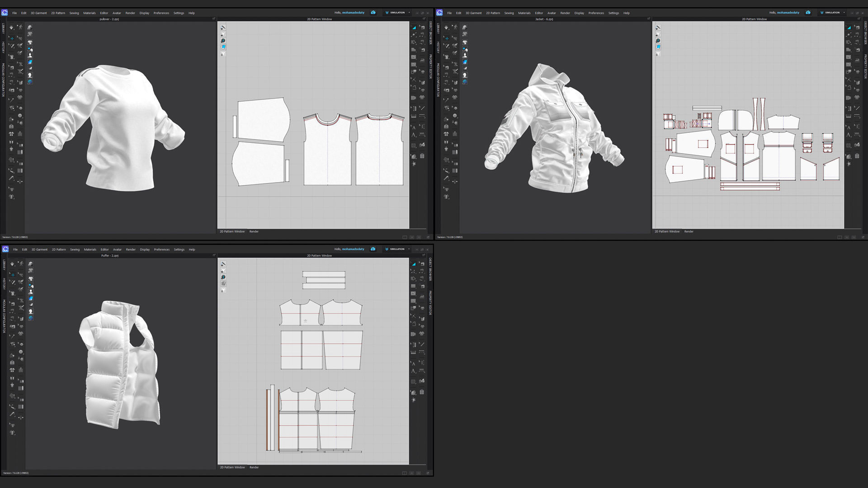Click the brush icon atop pullover 2D pattern toolbar
868x488 pixels.
[223, 28]
